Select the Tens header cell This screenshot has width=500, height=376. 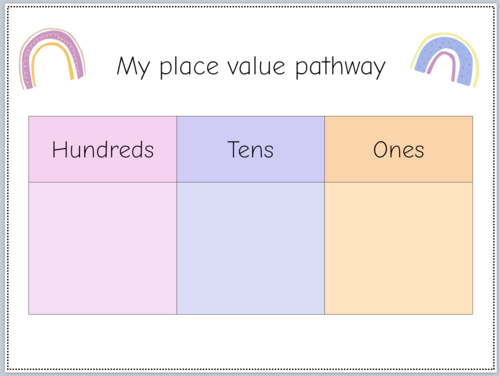point(250,149)
